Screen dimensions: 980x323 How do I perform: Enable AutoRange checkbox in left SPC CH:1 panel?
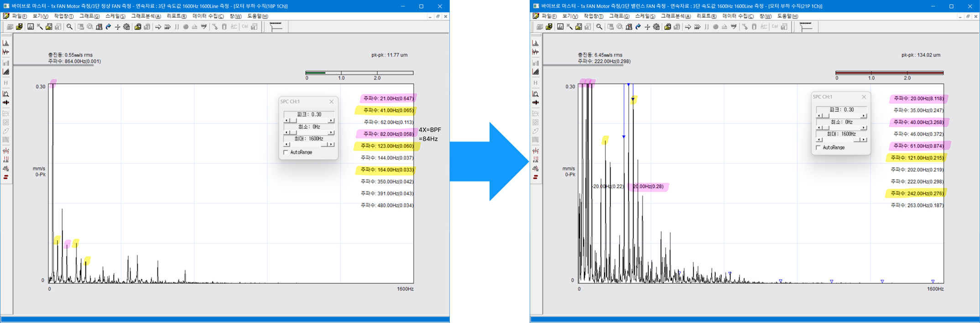point(286,152)
